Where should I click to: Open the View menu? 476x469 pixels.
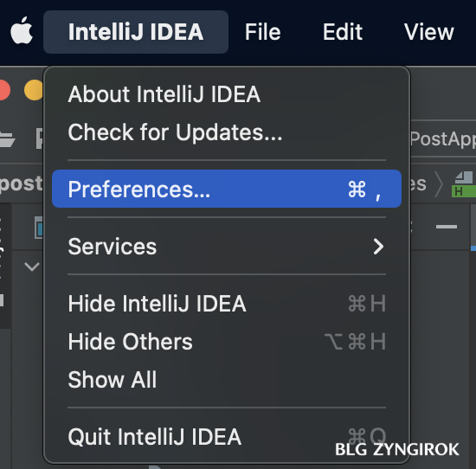[x=428, y=32]
